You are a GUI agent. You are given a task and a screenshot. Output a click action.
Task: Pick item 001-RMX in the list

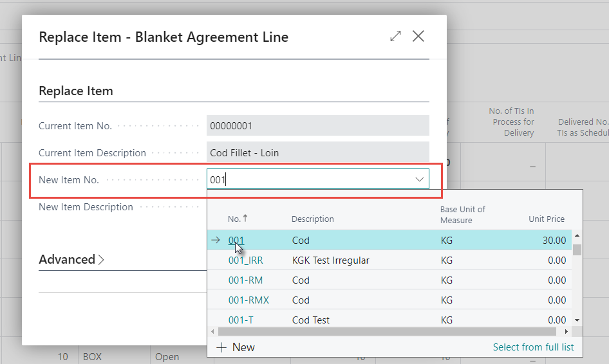coord(248,300)
